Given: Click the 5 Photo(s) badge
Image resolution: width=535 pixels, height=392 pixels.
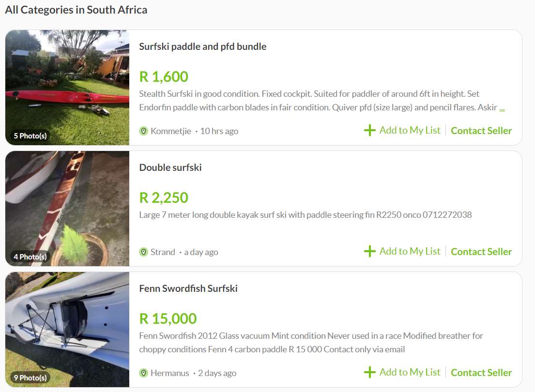Looking at the screenshot, I should [x=30, y=136].
